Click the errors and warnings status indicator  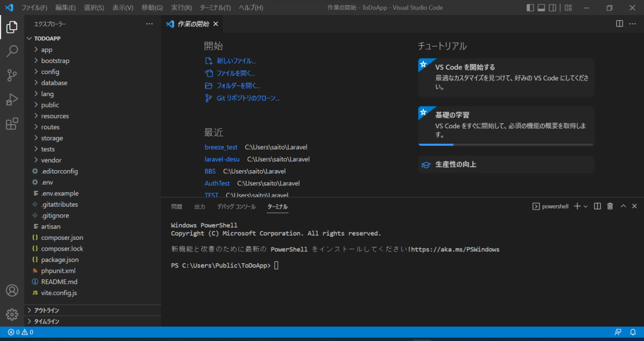coord(21,332)
